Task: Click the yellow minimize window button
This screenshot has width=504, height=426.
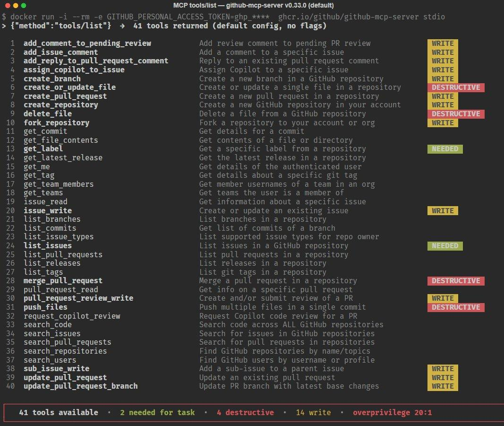Action: tap(16, 6)
